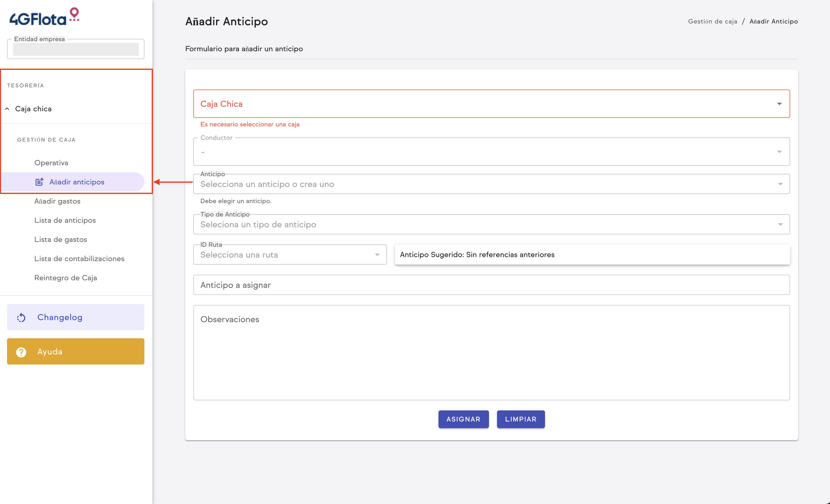Go to Operativa in sidebar
Image resolution: width=830 pixels, height=504 pixels.
point(51,163)
